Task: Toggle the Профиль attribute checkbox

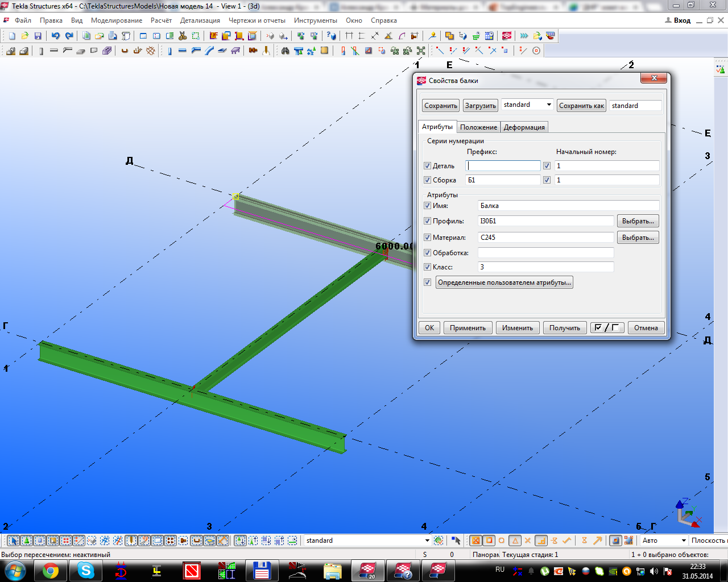Action: point(428,221)
